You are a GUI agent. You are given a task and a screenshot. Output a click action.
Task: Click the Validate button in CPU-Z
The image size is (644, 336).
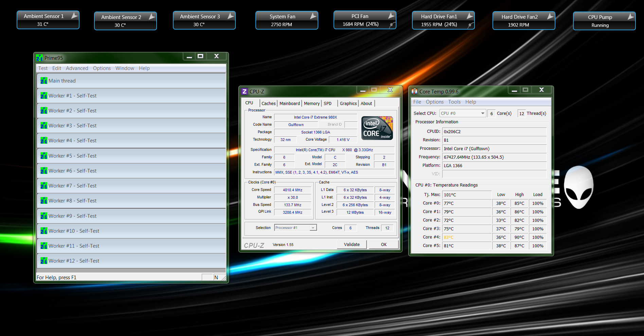352,245
